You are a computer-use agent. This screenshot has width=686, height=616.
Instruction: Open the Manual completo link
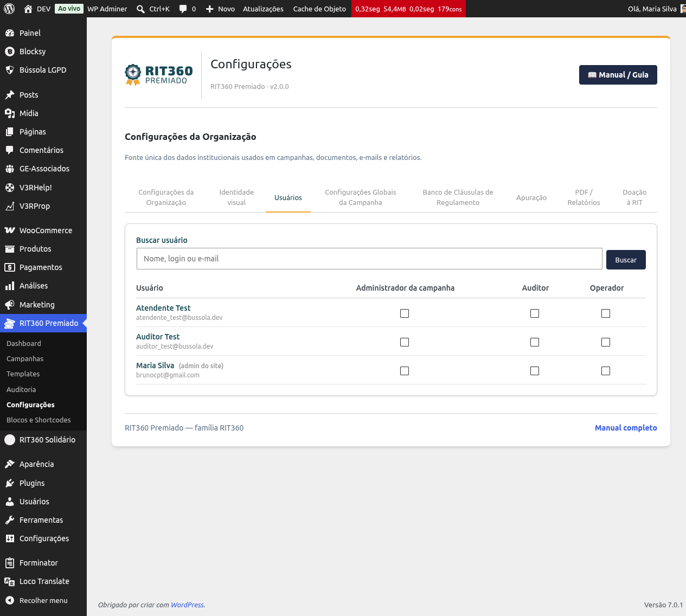point(626,428)
